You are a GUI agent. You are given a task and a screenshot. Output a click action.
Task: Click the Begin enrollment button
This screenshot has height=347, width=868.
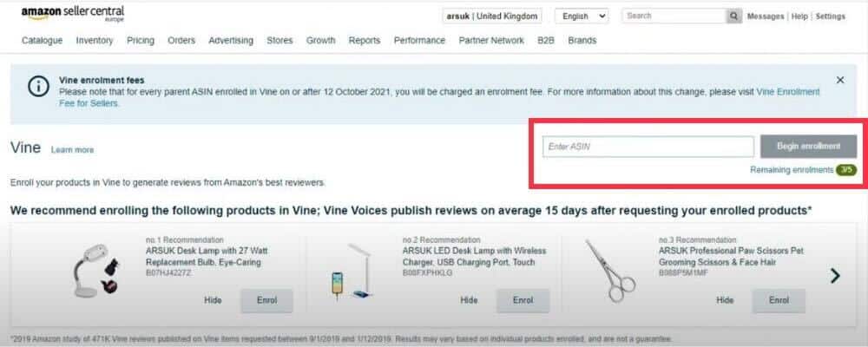[808, 147]
